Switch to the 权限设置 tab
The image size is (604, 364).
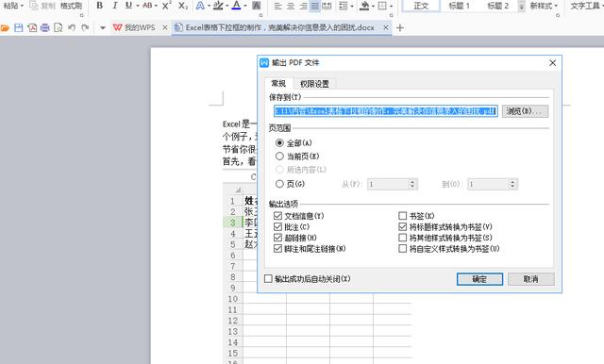click(314, 84)
